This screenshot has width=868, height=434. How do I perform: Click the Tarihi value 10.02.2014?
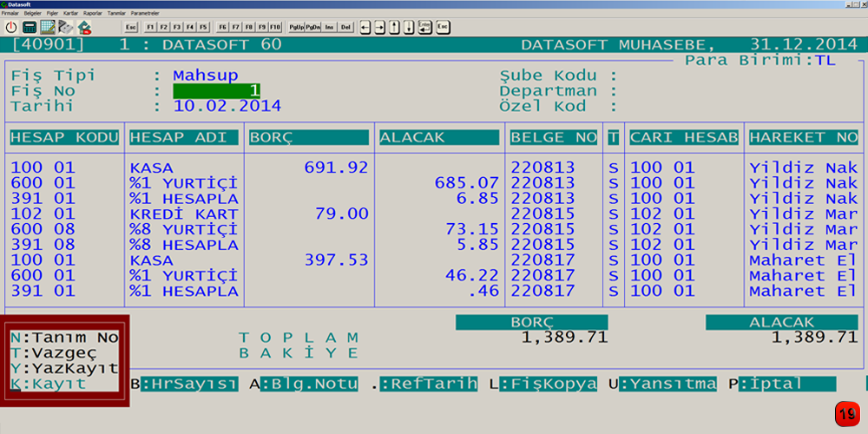(x=227, y=106)
